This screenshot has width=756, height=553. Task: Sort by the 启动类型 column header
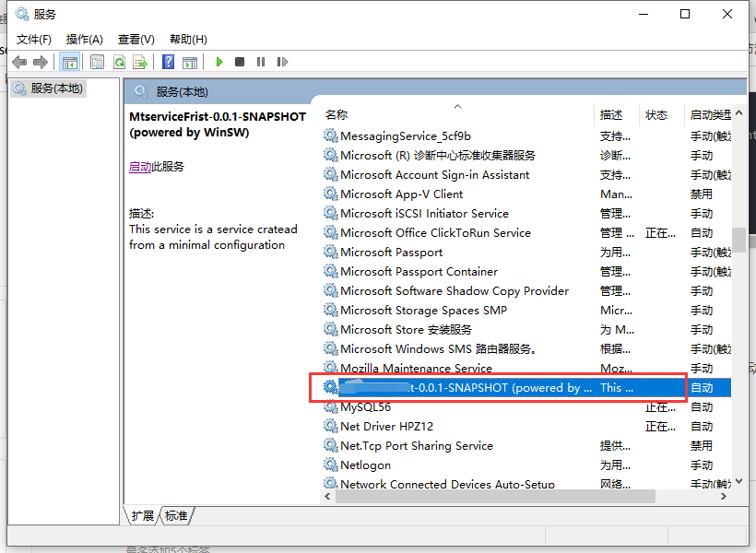pos(710,114)
